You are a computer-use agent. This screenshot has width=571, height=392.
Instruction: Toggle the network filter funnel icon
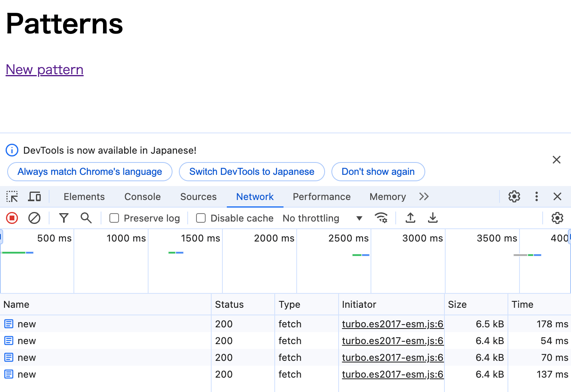(x=63, y=218)
